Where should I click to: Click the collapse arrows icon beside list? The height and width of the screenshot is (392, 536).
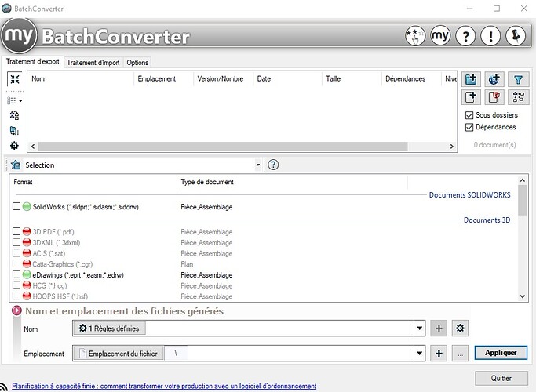(14, 80)
